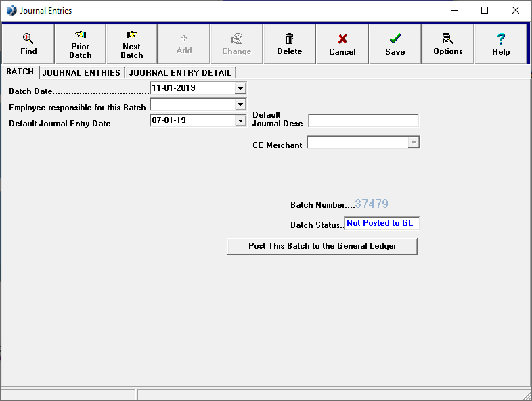Open the Options toolbar button
This screenshot has width=532, height=401.
[447, 39]
